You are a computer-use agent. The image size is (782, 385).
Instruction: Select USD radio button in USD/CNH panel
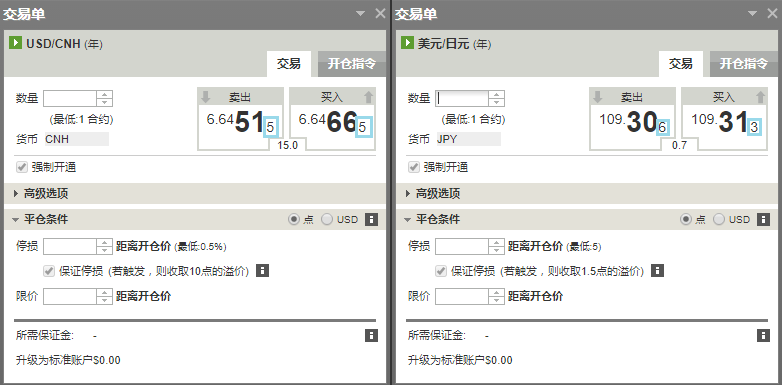click(x=327, y=219)
